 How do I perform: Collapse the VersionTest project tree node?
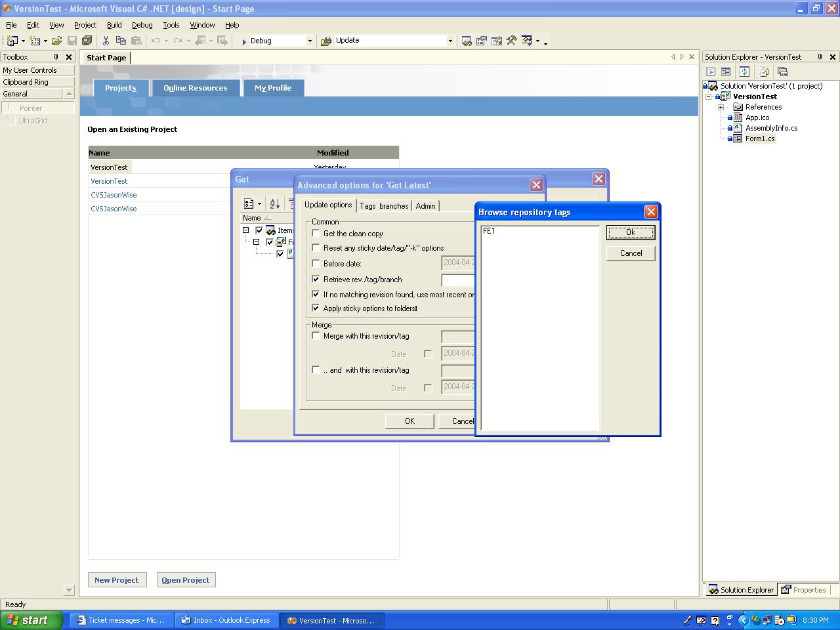tap(709, 96)
